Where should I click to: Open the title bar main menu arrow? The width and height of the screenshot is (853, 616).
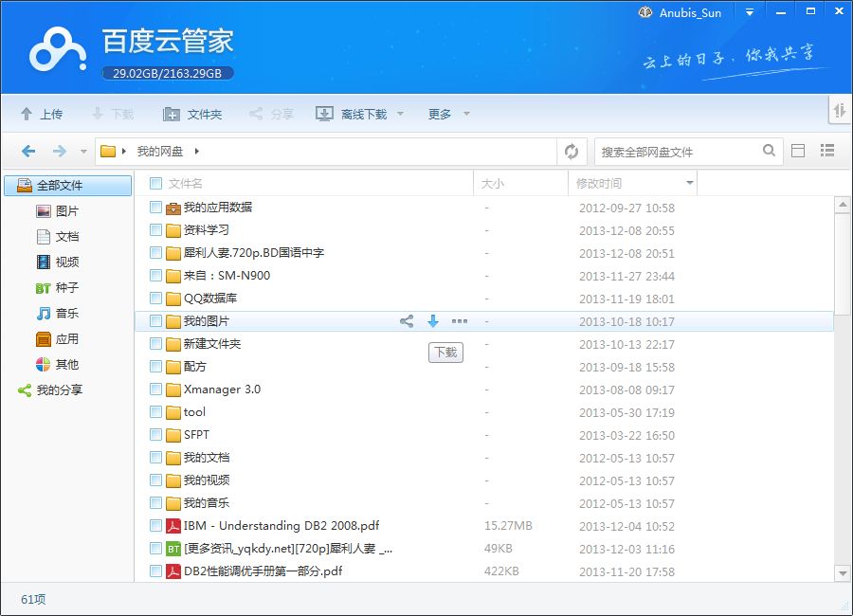(x=750, y=12)
